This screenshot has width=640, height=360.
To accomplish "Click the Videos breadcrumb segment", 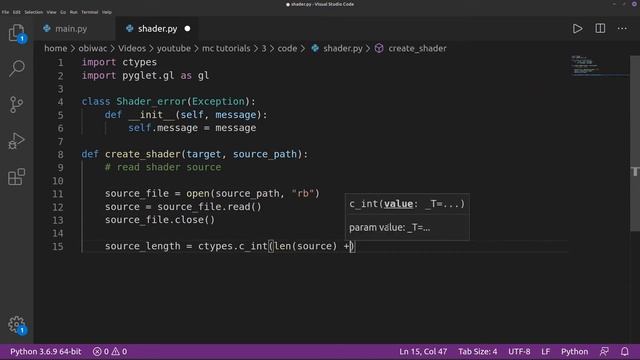I will [x=132, y=48].
